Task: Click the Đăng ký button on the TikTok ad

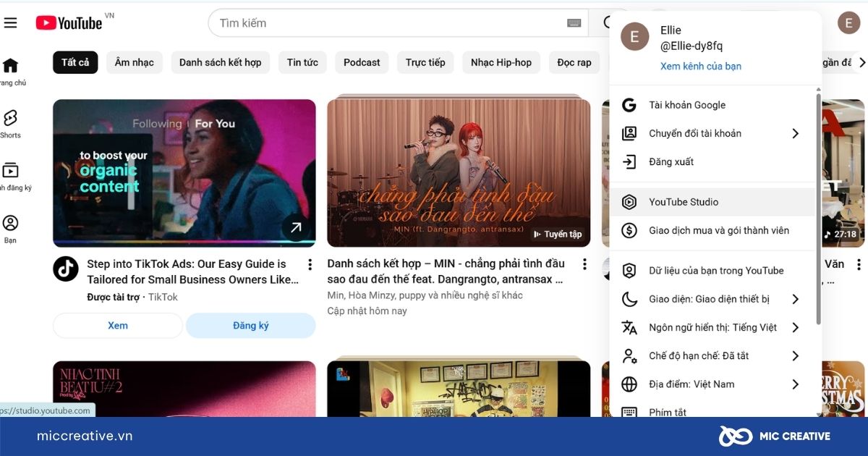Action: (250, 325)
